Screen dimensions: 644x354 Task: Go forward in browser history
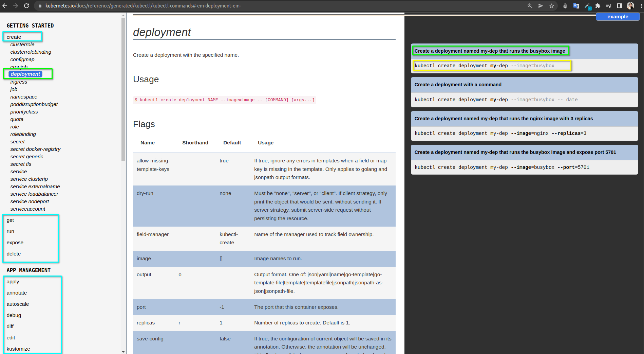click(x=16, y=6)
